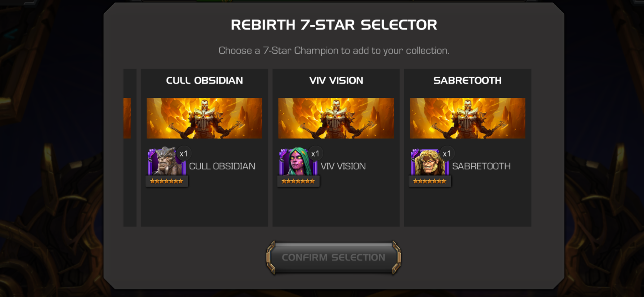644x297 pixels.
Task: Click the seven-star rating under Viv Vision
Action: tap(298, 181)
